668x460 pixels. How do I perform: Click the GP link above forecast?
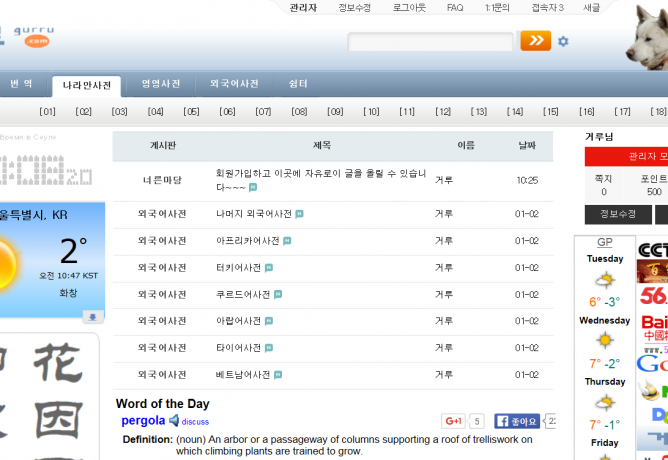coord(605,242)
